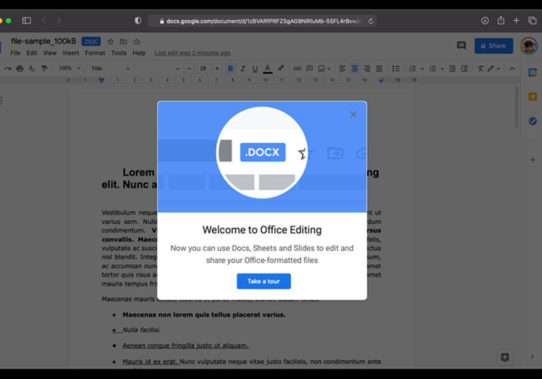Open a new Safari tab
The width and height of the screenshot is (542, 379).
[x=516, y=21]
